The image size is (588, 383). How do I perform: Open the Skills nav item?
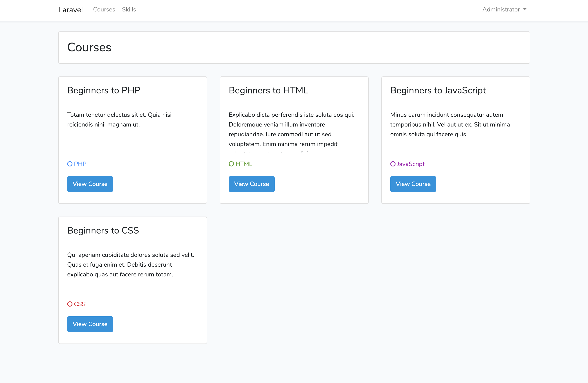click(x=129, y=9)
